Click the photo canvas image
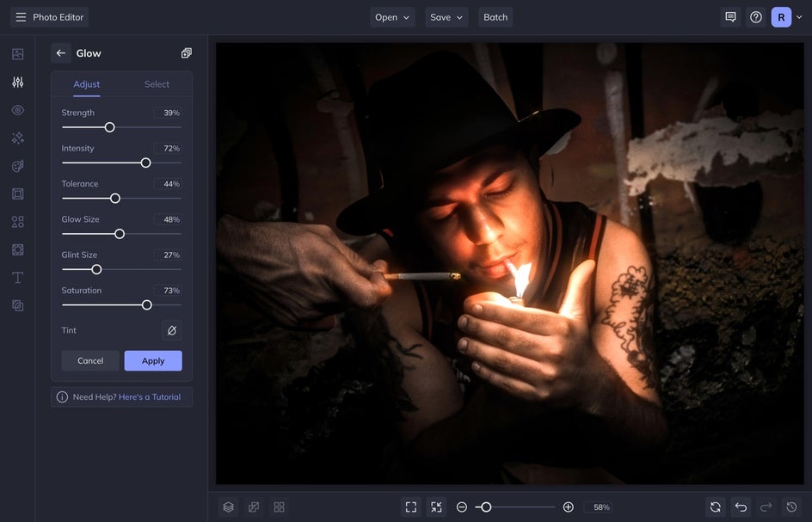812x522 pixels. (509, 264)
